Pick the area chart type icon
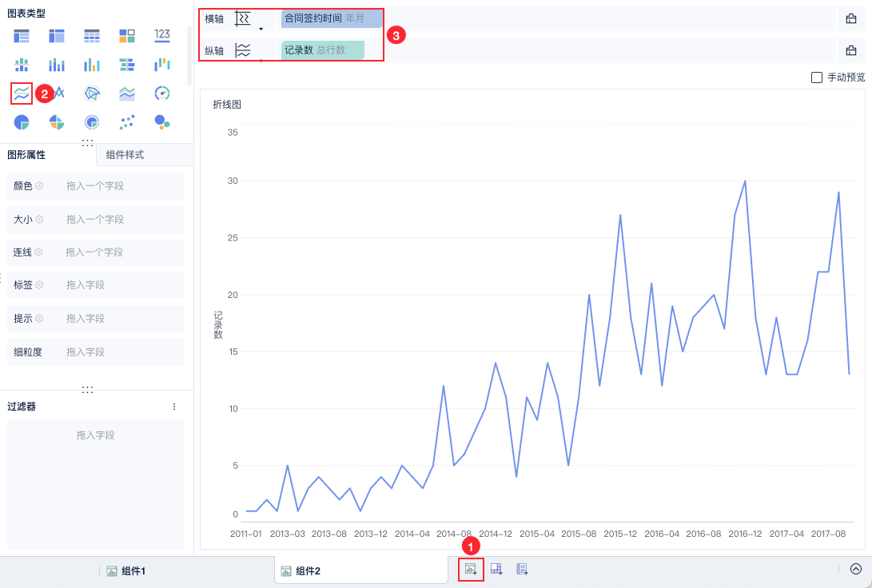 127,93
